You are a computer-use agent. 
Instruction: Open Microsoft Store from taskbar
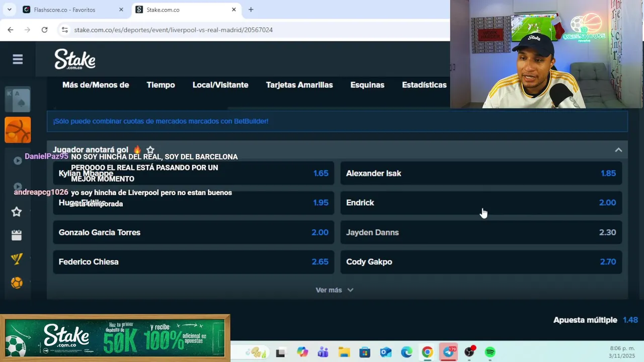point(365,352)
